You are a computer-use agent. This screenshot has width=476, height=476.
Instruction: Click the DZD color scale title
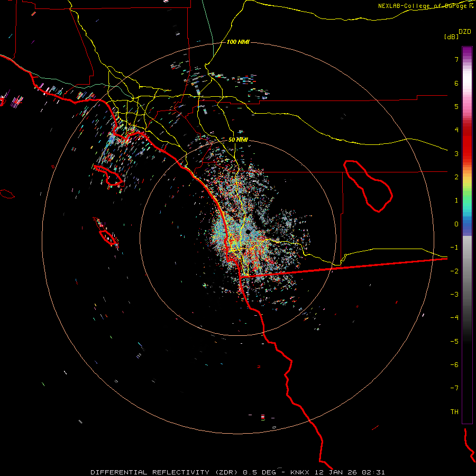pyautogui.click(x=464, y=32)
